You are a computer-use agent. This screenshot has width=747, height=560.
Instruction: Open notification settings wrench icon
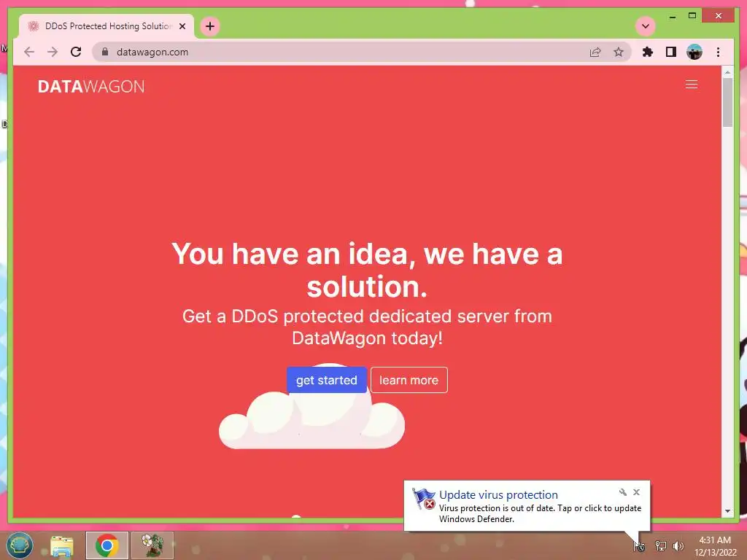[623, 492]
